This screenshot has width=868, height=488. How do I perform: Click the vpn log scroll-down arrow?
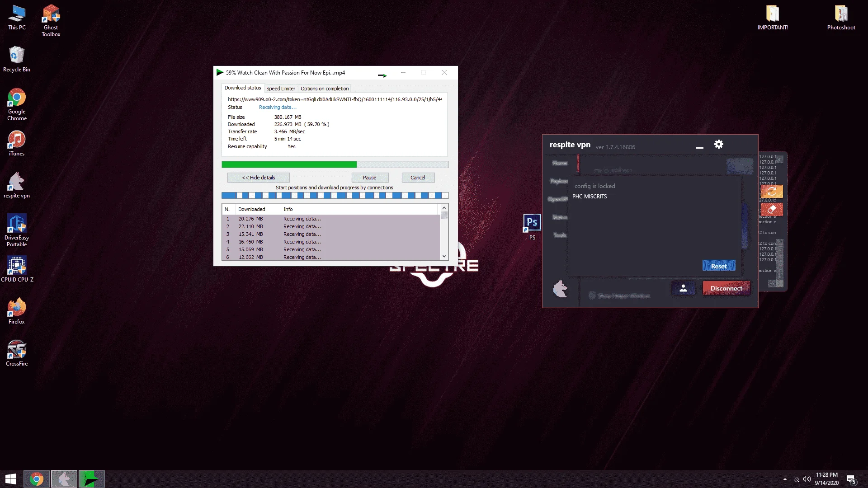pyautogui.click(x=779, y=276)
